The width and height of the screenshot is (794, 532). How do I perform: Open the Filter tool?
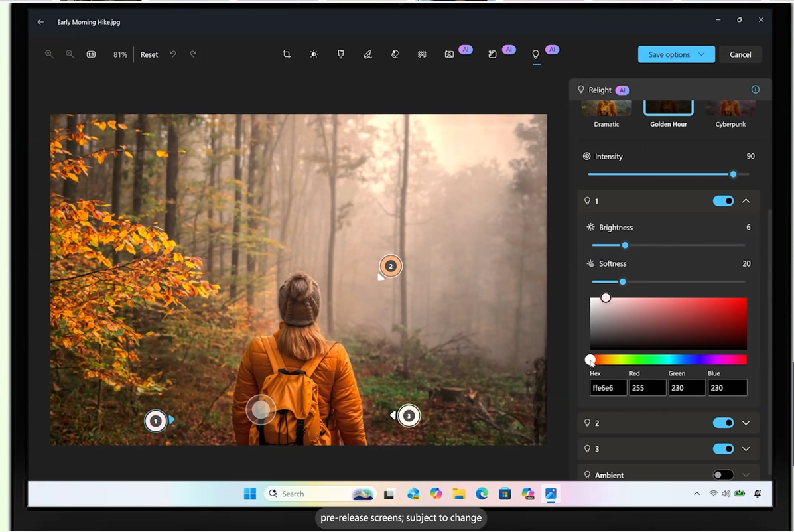[341, 54]
